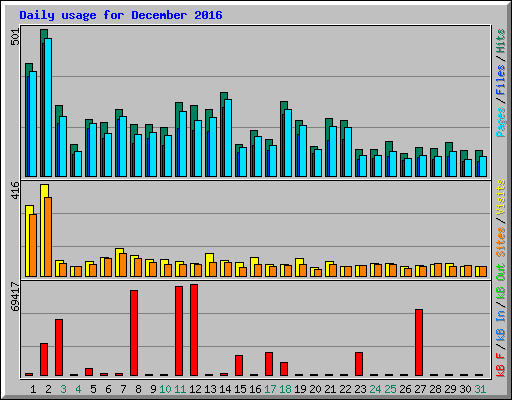Click the red kB bar for day 12

[x=194, y=330]
